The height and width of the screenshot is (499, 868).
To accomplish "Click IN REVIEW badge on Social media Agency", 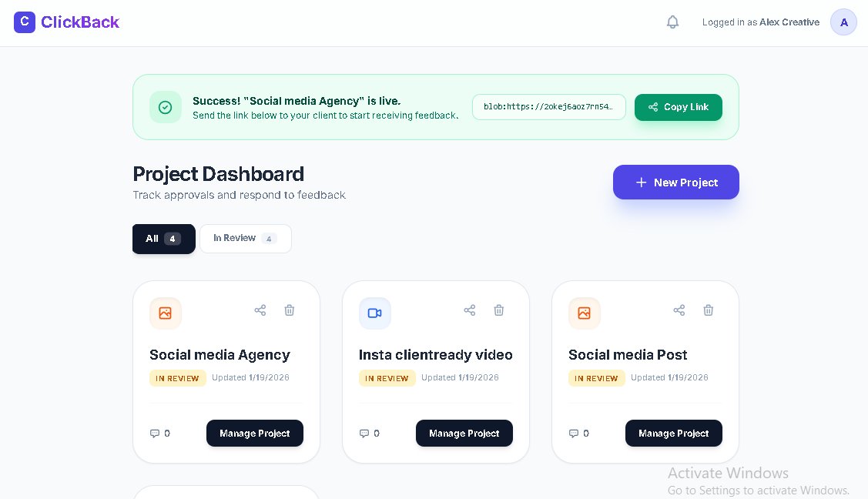I will (x=178, y=378).
